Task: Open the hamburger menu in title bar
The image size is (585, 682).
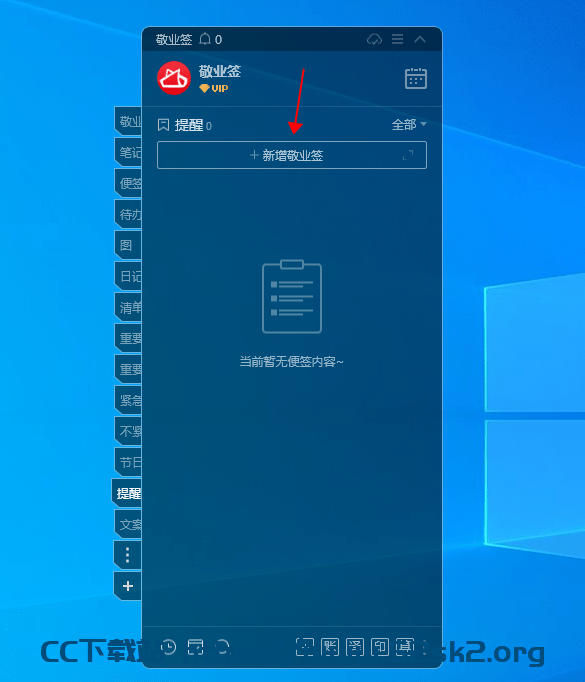Action: (x=397, y=39)
